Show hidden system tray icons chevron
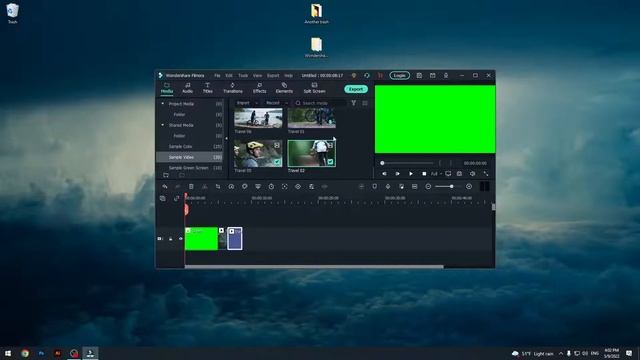Viewport: 640px width, 360px height. (x=561, y=353)
